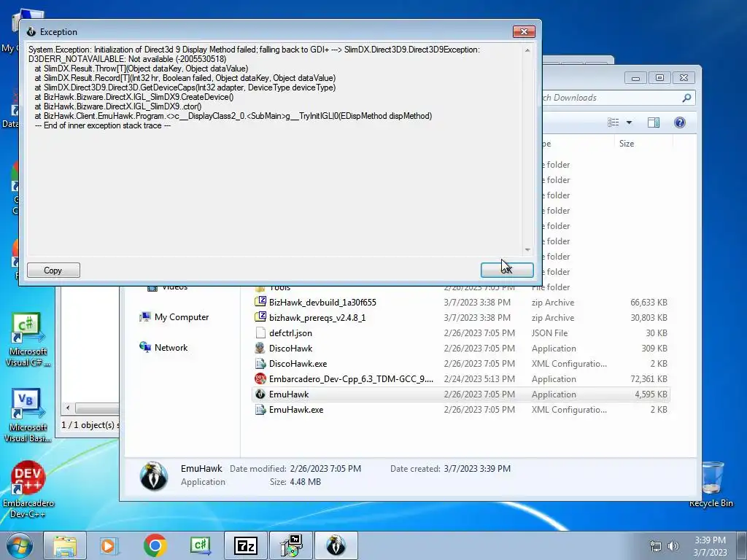
Task: Select EmuHawk application icon in file list
Action: coord(260,394)
